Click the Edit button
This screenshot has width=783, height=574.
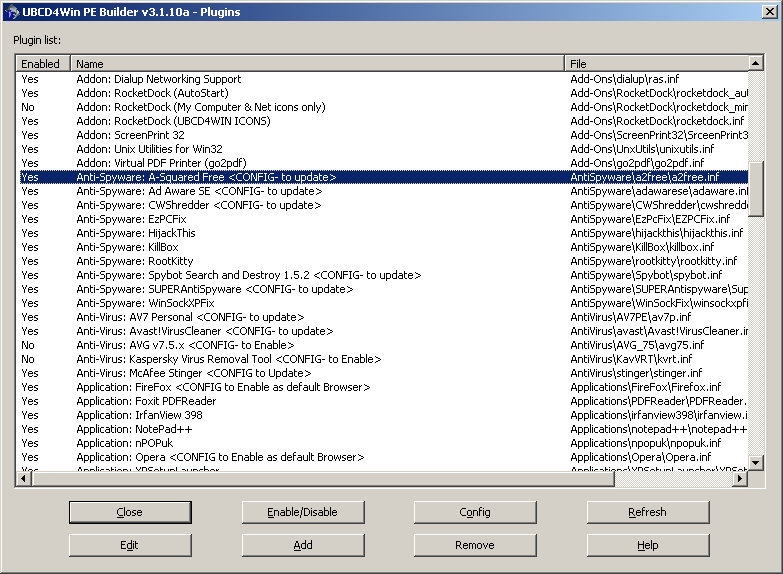click(x=130, y=545)
